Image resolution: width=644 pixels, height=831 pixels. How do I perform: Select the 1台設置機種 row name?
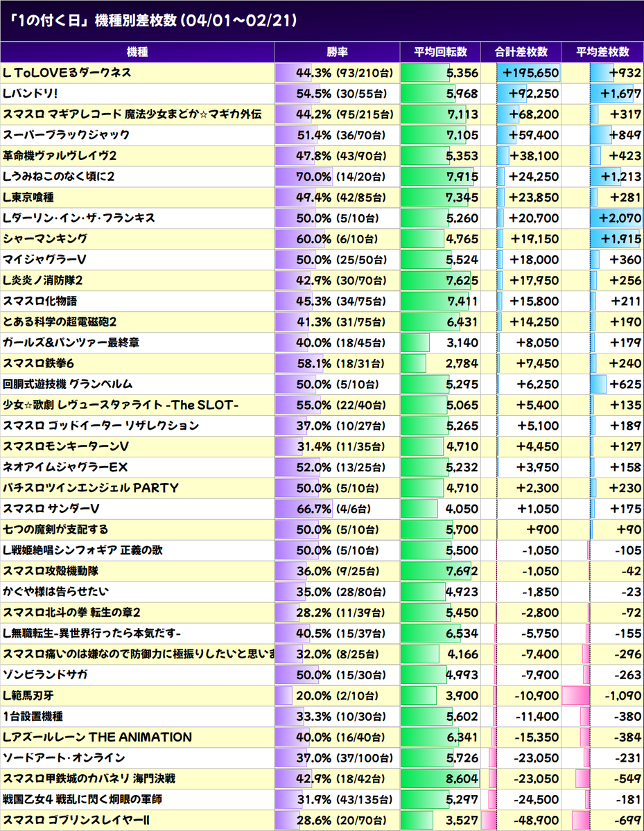tap(33, 717)
